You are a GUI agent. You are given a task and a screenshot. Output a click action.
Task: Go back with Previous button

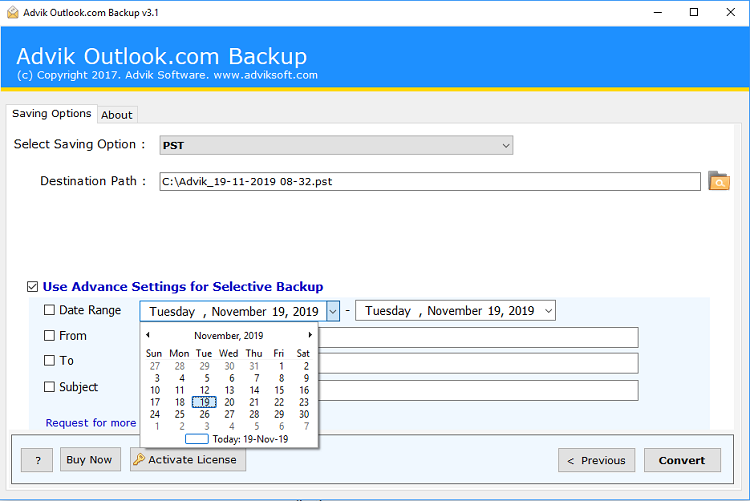pyautogui.click(x=596, y=460)
